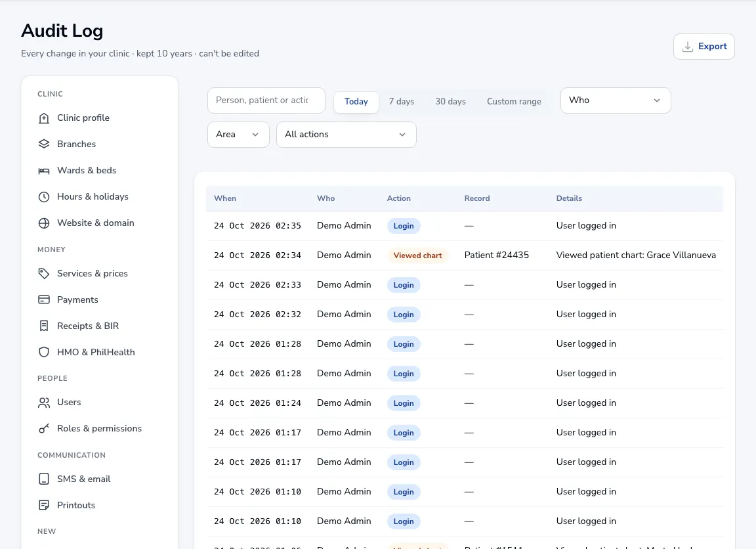Click the download icon in Export button
This screenshot has width=756, height=549.
(688, 47)
